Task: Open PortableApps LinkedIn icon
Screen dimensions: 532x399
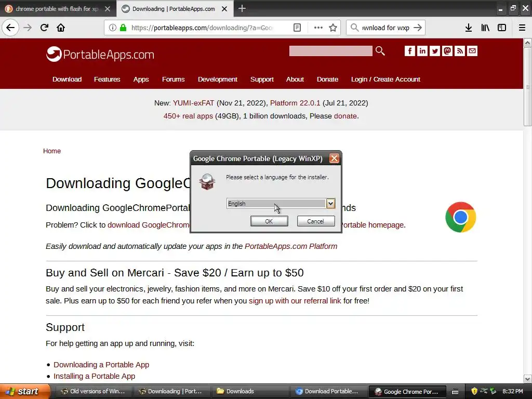Action: [x=422, y=51]
